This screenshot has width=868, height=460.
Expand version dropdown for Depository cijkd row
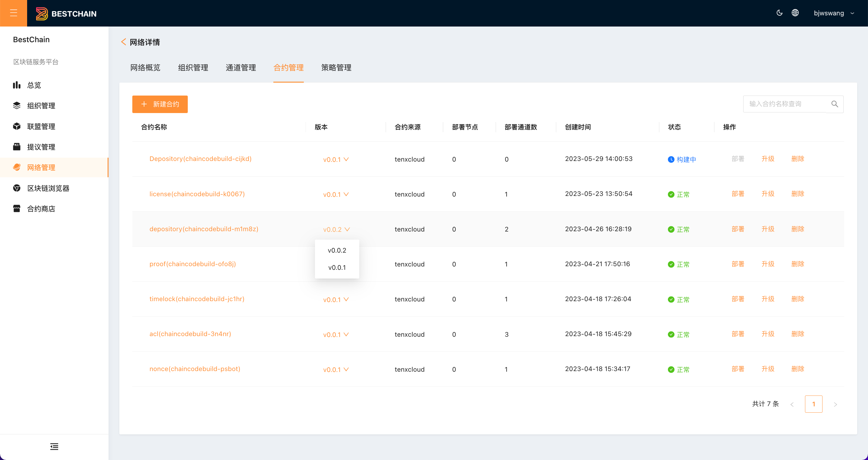point(336,159)
